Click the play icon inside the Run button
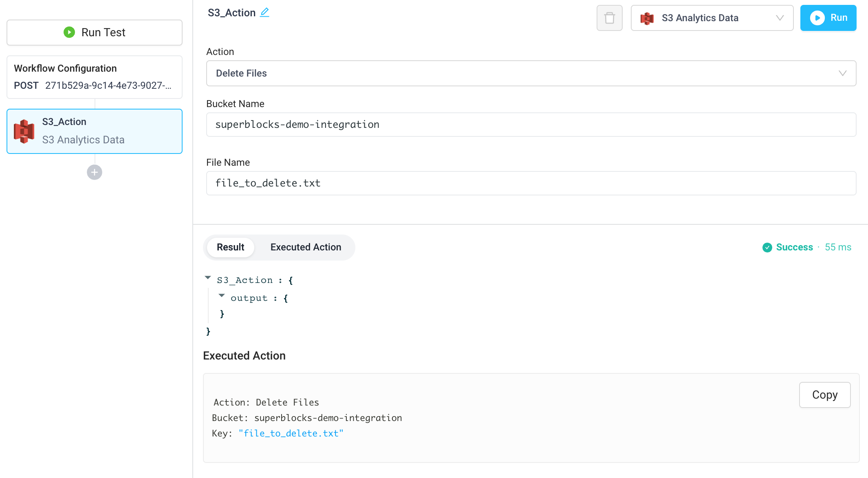The width and height of the screenshot is (868, 478). point(817,18)
